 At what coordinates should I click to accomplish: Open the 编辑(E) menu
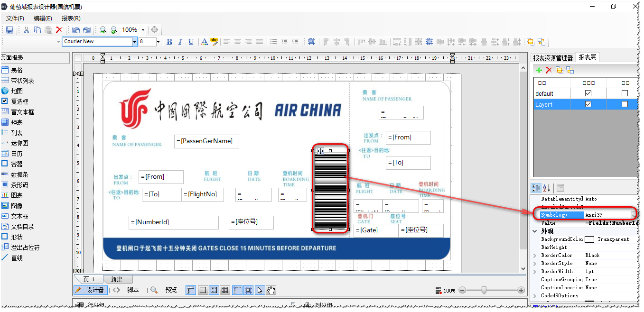click(43, 18)
